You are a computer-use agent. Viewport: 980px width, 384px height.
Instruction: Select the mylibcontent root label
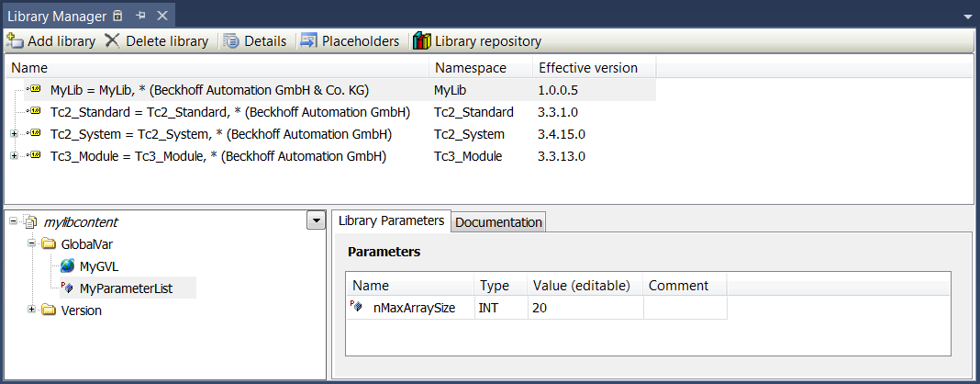(80, 222)
